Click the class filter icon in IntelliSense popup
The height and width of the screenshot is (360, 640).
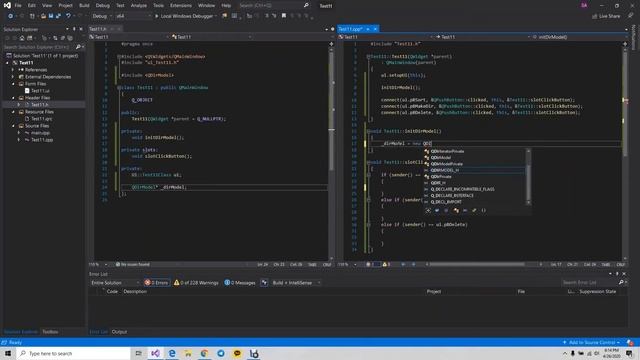456,211
